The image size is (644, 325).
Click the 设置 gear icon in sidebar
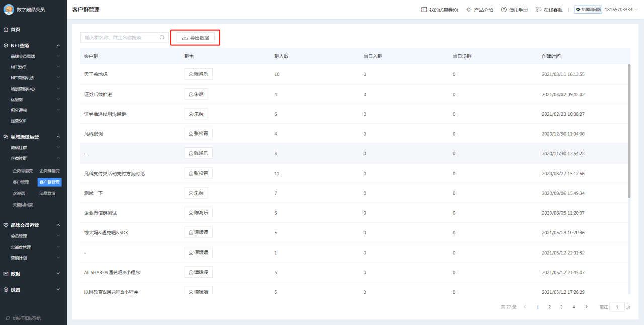(6, 290)
